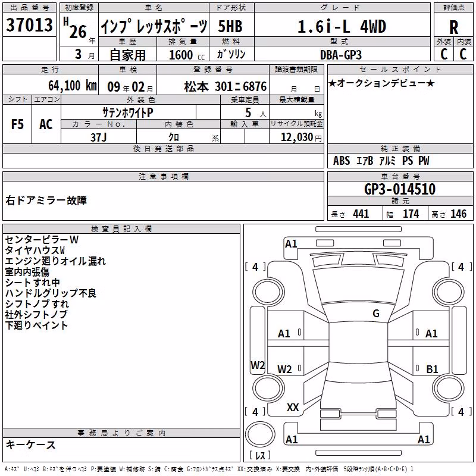Click the exterior rating C under 外装
The width and height of the screenshot is (476, 476).
[443, 54]
